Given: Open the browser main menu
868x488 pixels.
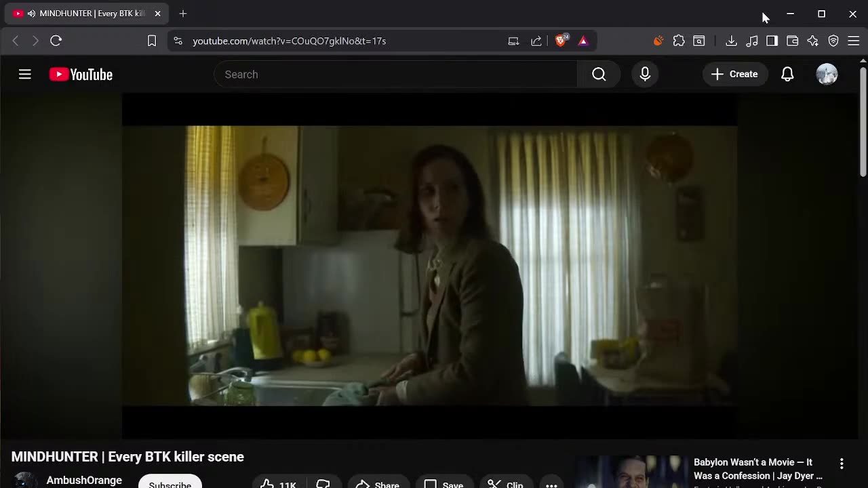Looking at the screenshot, I should (x=854, y=41).
